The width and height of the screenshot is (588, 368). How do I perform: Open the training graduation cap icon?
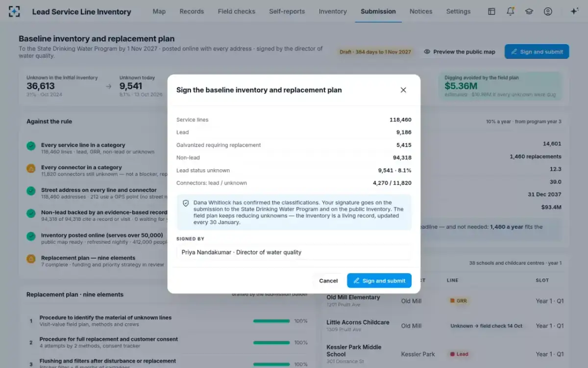(529, 11)
